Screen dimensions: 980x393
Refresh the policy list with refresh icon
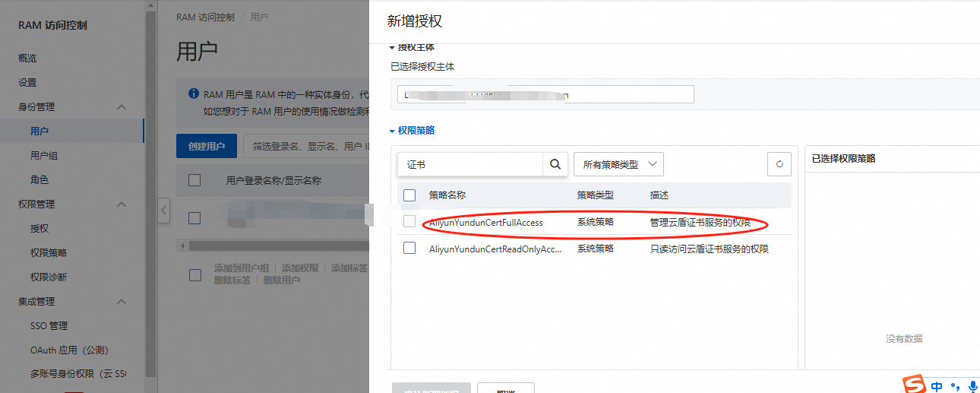pyautogui.click(x=779, y=164)
